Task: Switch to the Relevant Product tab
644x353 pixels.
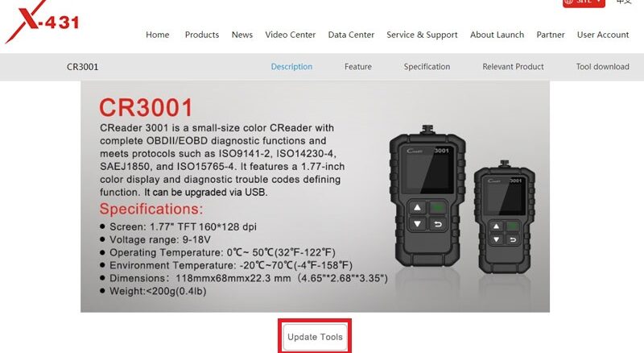Action: [x=513, y=67]
